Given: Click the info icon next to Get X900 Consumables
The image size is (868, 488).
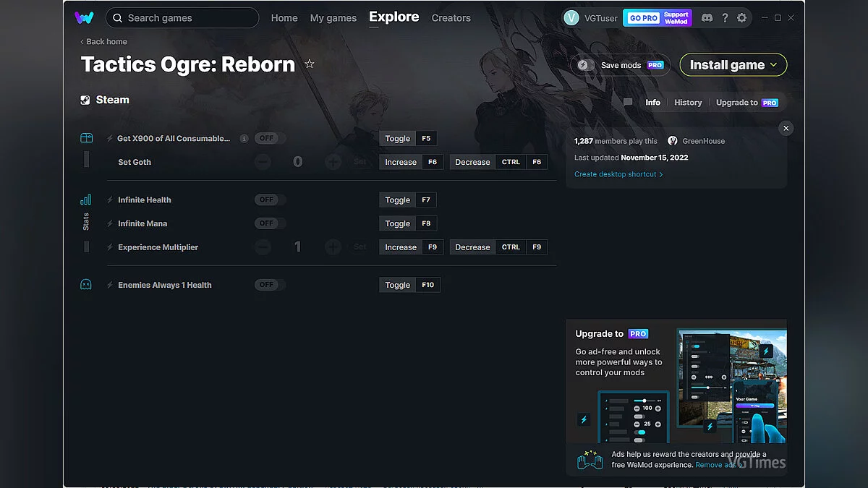Looking at the screenshot, I should pyautogui.click(x=244, y=139).
